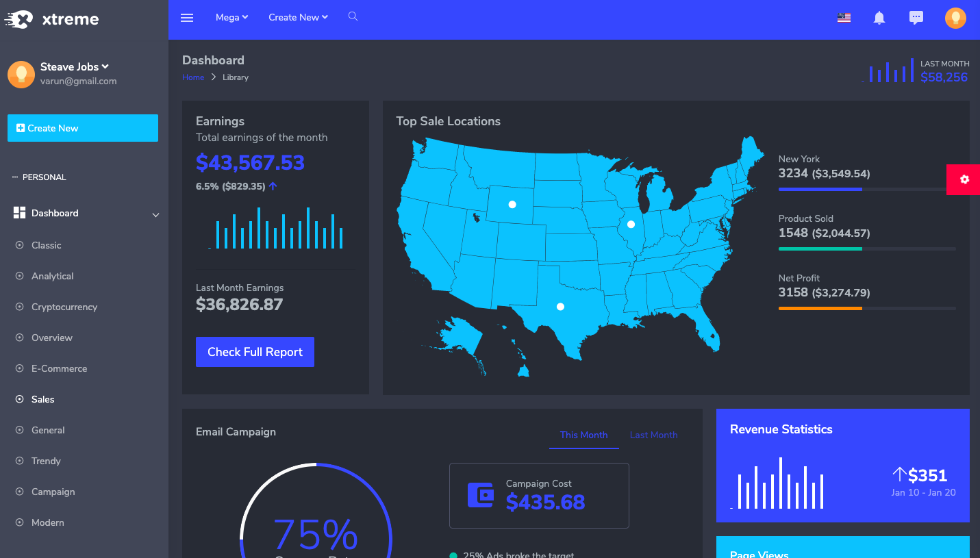Open the red settings gear panel
The image size is (980, 558).
coord(964,179)
